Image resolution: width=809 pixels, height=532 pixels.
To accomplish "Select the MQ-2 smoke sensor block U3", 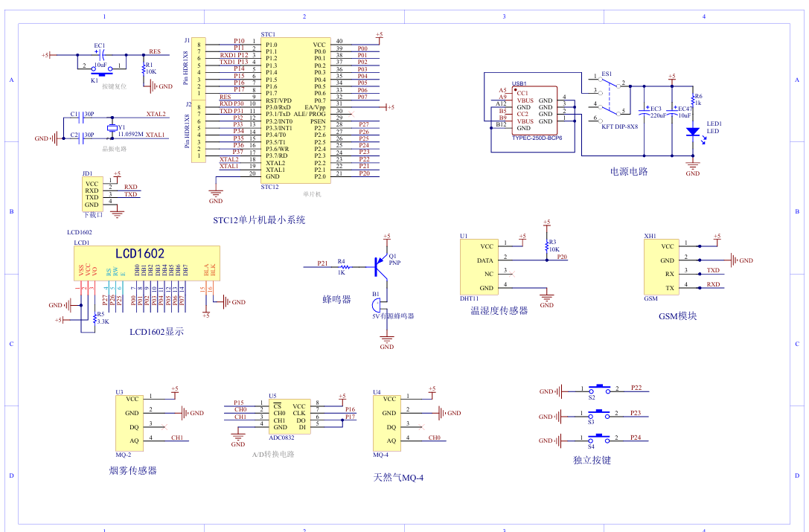I will (x=130, y=420).
